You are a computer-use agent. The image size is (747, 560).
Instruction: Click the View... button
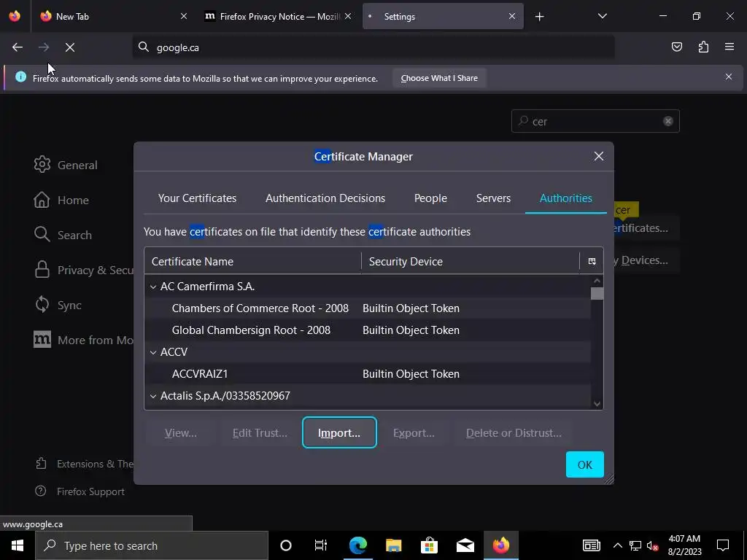[181, 433]
